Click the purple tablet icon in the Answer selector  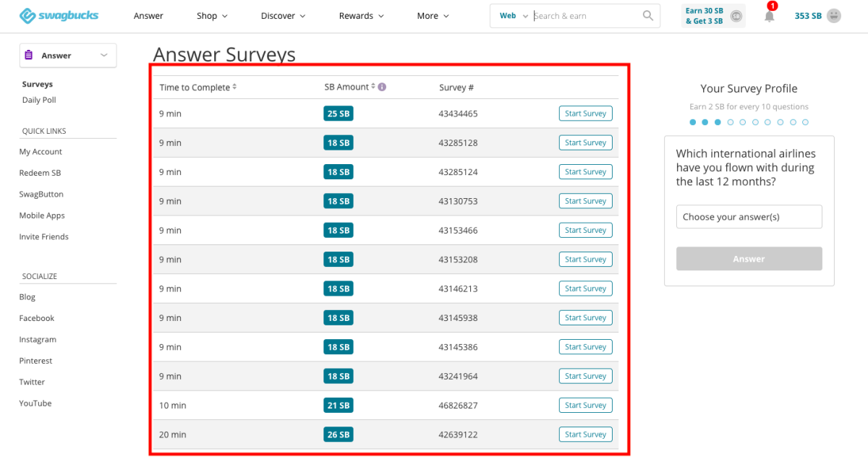[30, 55]
